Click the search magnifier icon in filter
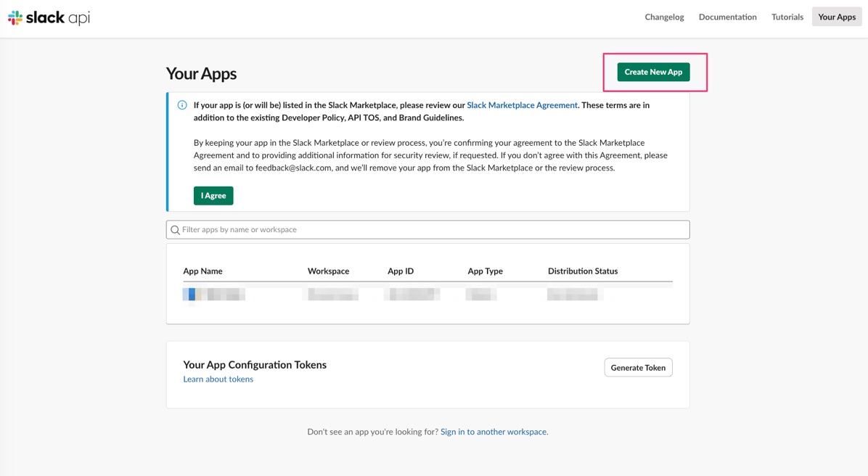The image size is (868, 476). coord(175,230)
